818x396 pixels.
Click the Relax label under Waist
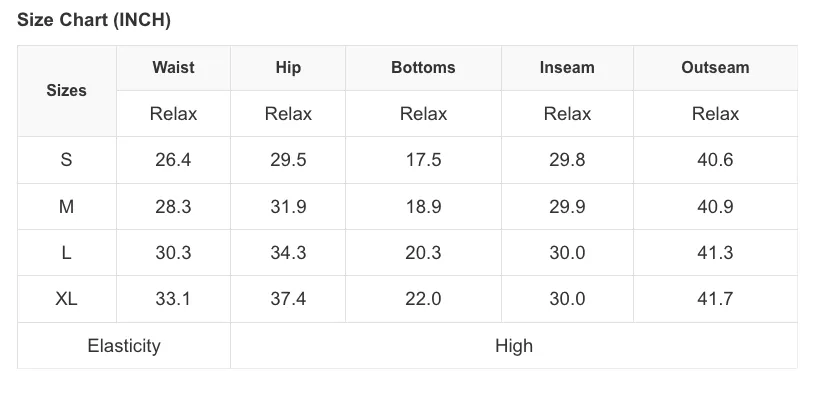[x=173, y=114]
